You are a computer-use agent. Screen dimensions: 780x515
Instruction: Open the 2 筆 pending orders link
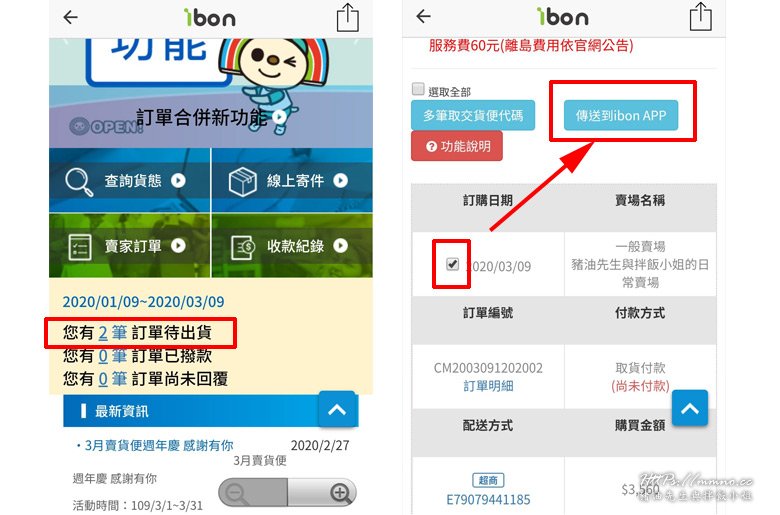[x=112, y=332]
